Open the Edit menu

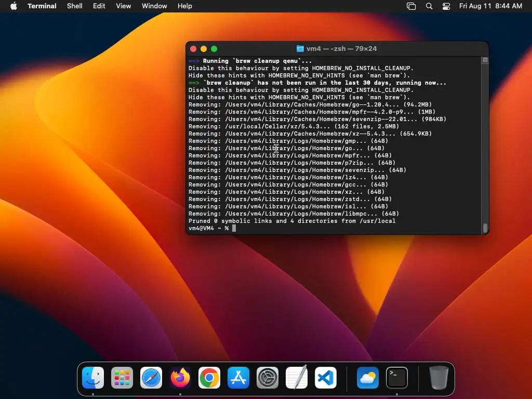click(x=99, y=6)
